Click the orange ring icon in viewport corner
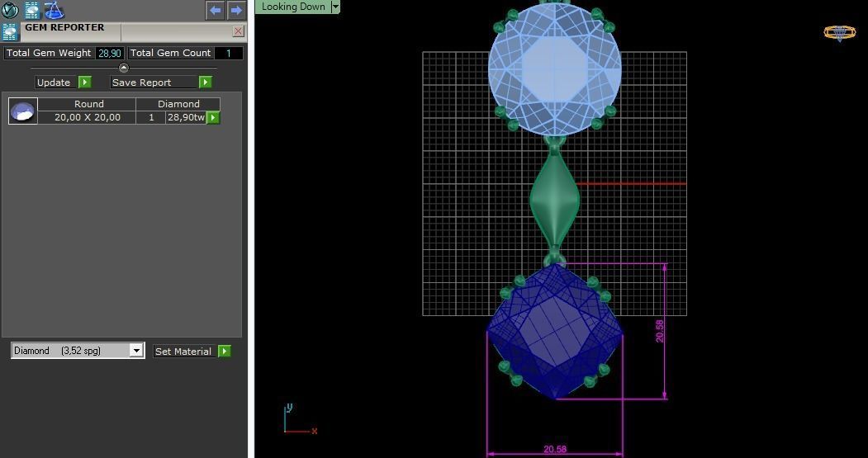 pos(840,33)
